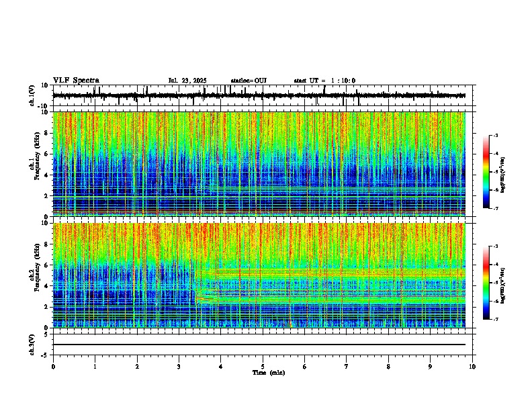The width and height of the screenshot is (532, 411).
Task: Select the date text "Jul. 23, 2025"
Action: 187,81
